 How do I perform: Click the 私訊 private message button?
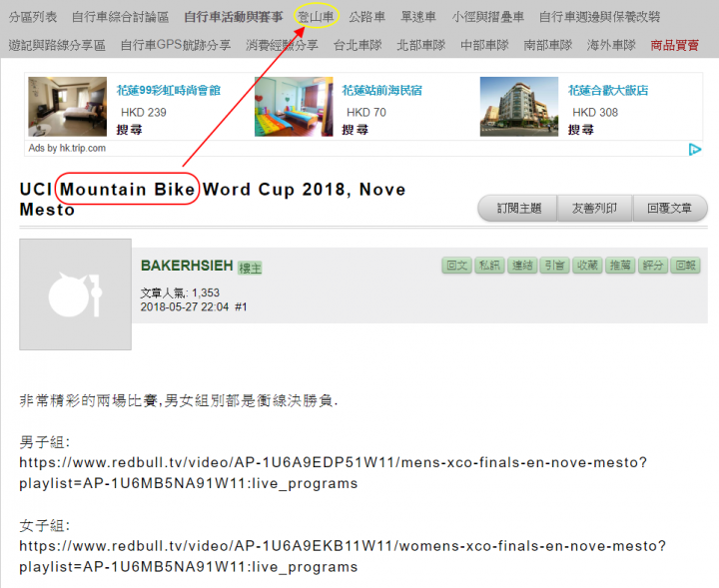click(489, 266)
